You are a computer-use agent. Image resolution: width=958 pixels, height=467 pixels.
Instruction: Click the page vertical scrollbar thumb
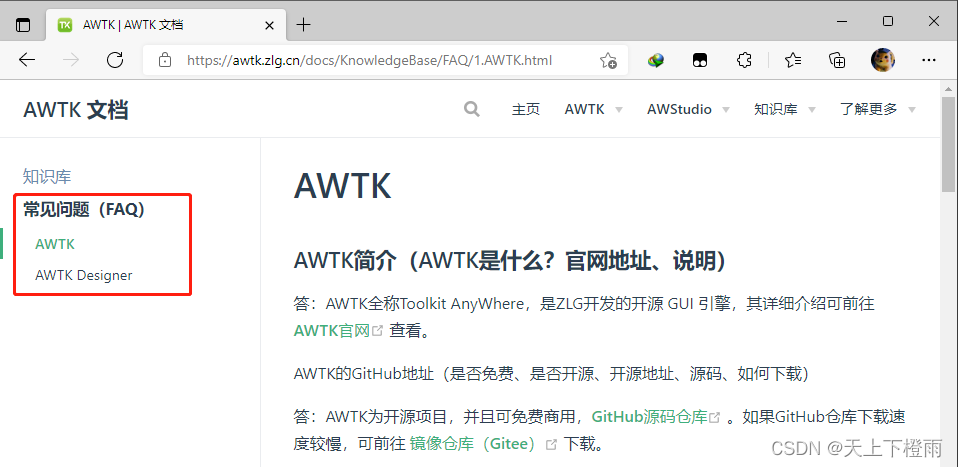pyautogui.click(x=948, y=145)
